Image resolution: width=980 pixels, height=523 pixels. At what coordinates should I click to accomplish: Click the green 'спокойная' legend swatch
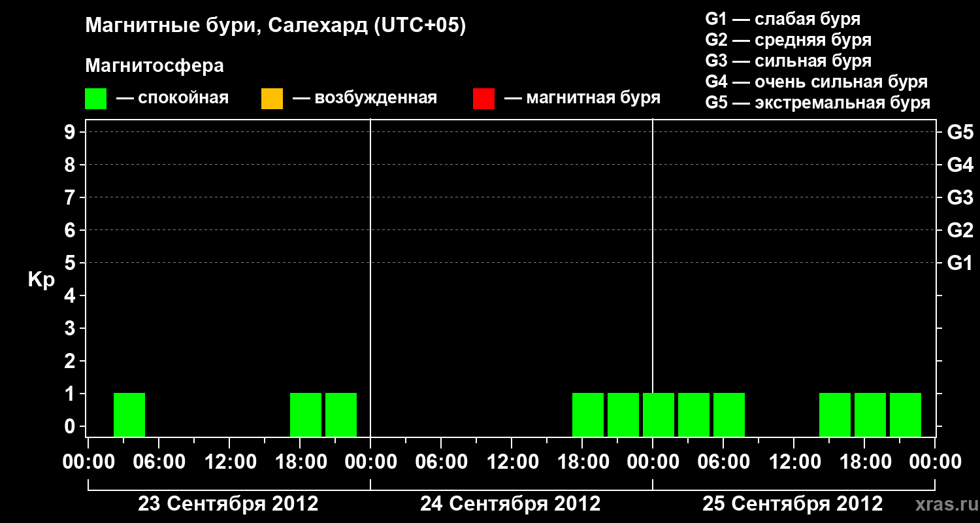tap(96, 99)
